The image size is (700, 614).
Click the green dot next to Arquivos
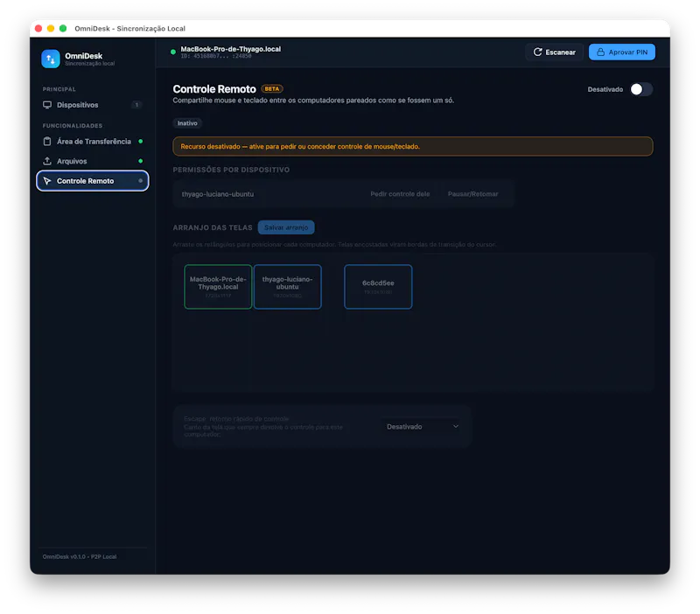[x=141, y=161]
